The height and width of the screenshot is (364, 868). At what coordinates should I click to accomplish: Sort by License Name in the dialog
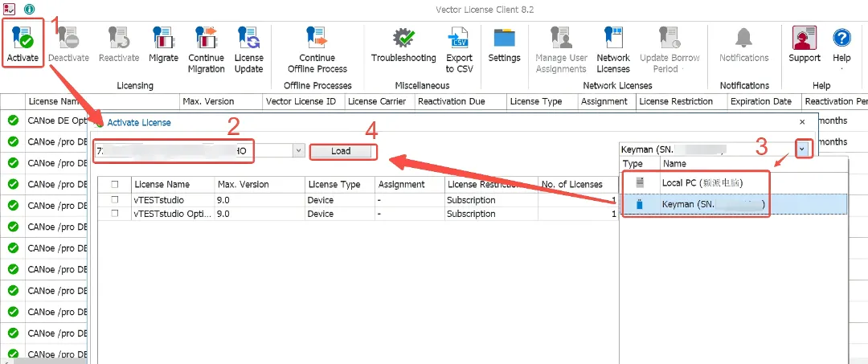tap(173, 184)
